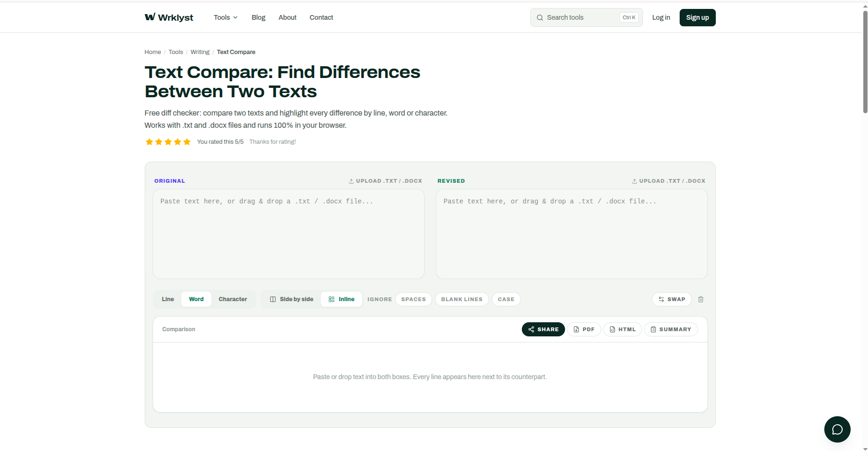Open the Tools dropdown menu
The height and width of the screenshot is (451, 868).
tap(225, 17)
